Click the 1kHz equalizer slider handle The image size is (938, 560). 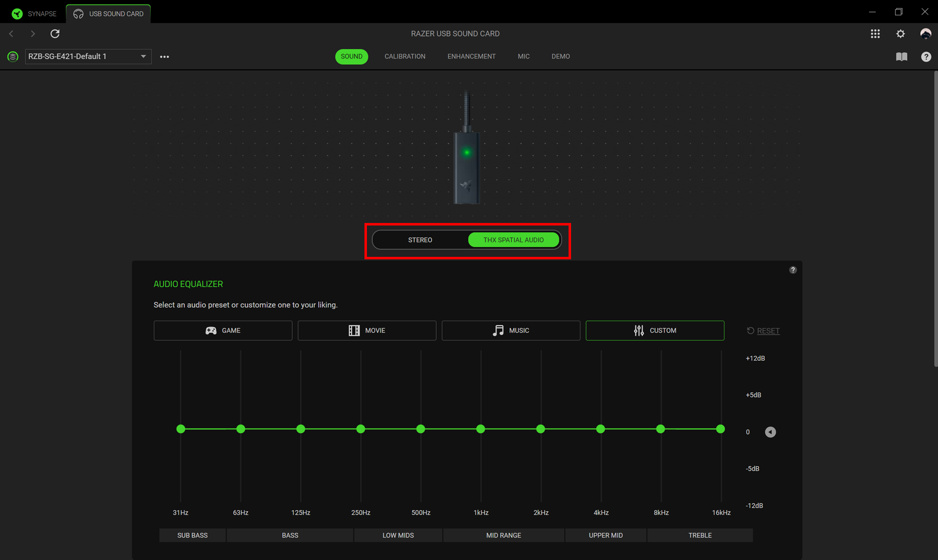click(x=480, y=429)
